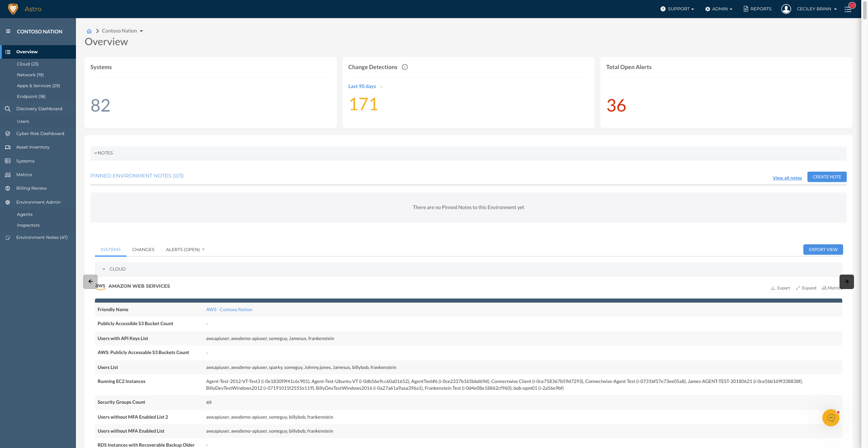Open the Contoso Nation breadcrumb dropdown
The image size is (868, 448).
tap(123, 31)
